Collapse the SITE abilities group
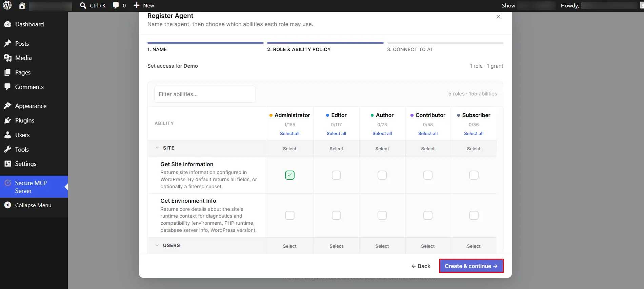 pyautogui.click(x=157, y=148)
